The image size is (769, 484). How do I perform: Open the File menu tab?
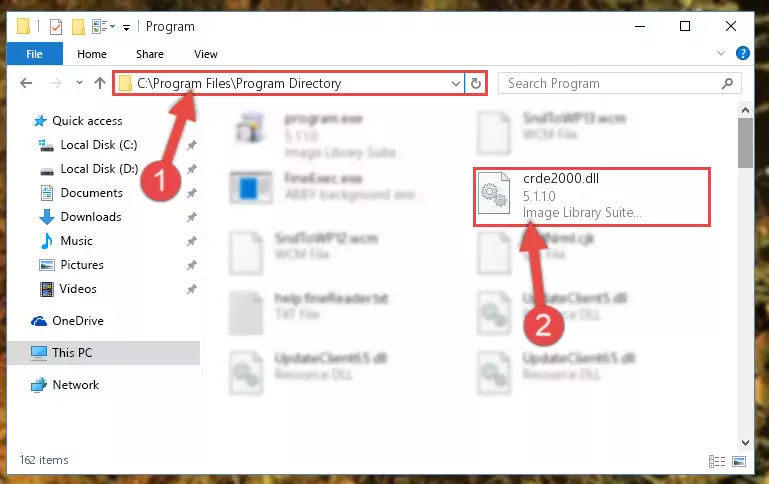tap(34, 54)
